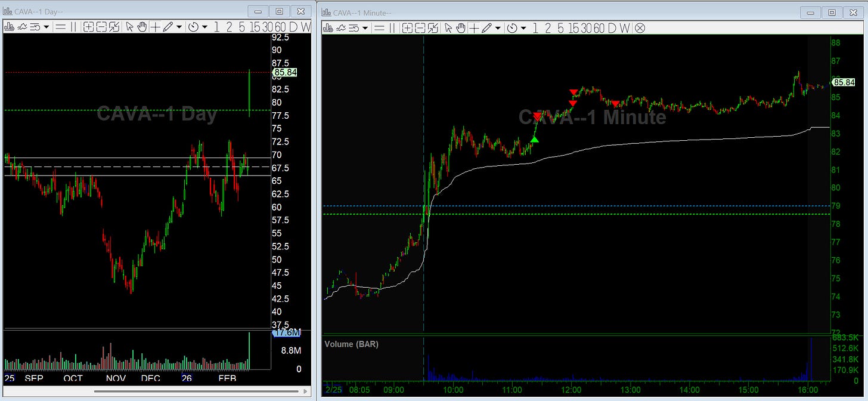The image size is (868, 401).
Task: Open the indicators/studies icon in 1 Minute window
Action: tap(342, 27)
